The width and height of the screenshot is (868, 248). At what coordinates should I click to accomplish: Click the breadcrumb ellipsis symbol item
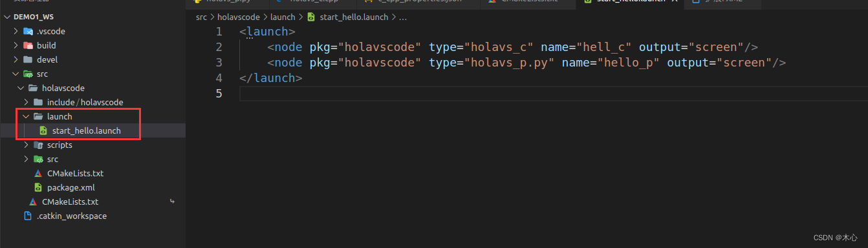[x=403, y=17]
